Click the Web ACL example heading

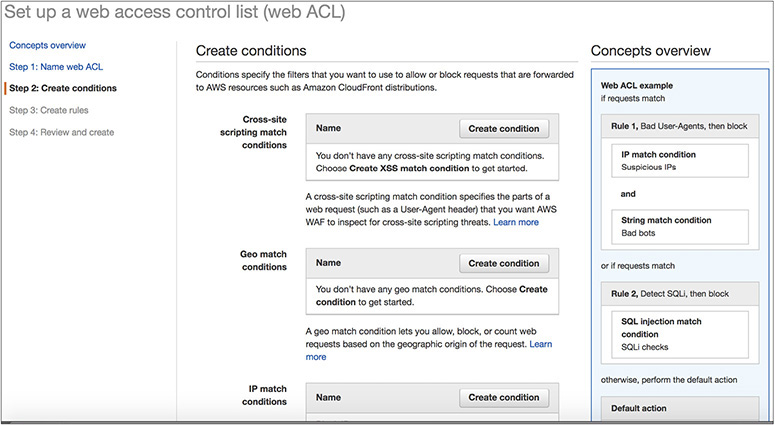coord(639,87)
